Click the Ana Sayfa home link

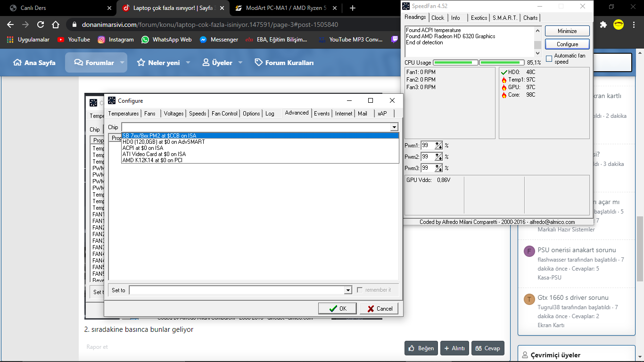[34, 63]
